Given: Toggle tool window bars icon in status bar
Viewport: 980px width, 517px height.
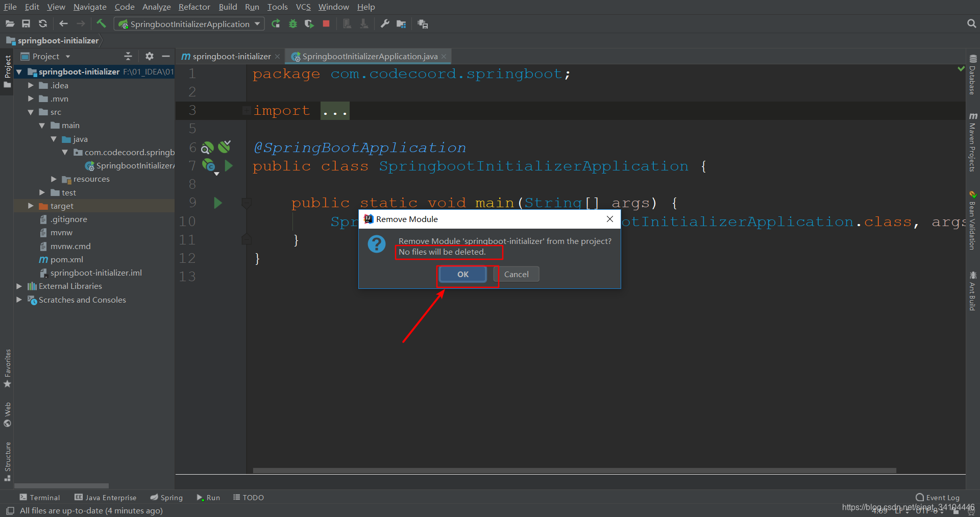Looking at the screenshot, I should (x=10, y=510).
